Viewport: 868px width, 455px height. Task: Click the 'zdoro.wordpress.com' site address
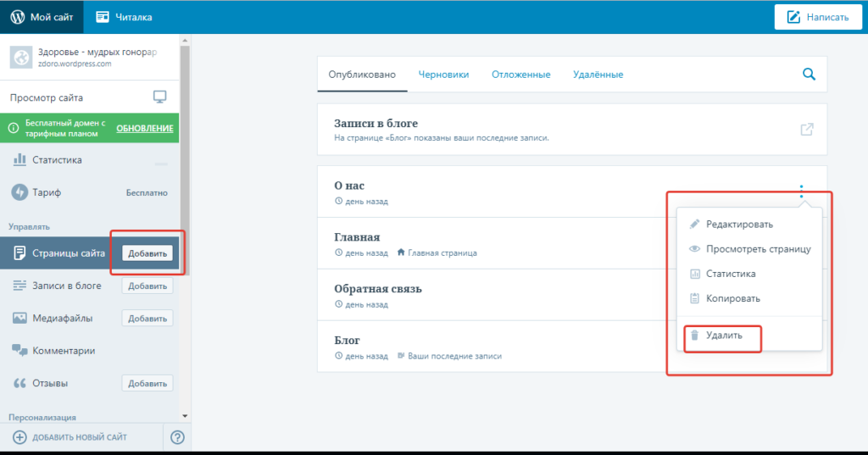click(x=75, y=64)
